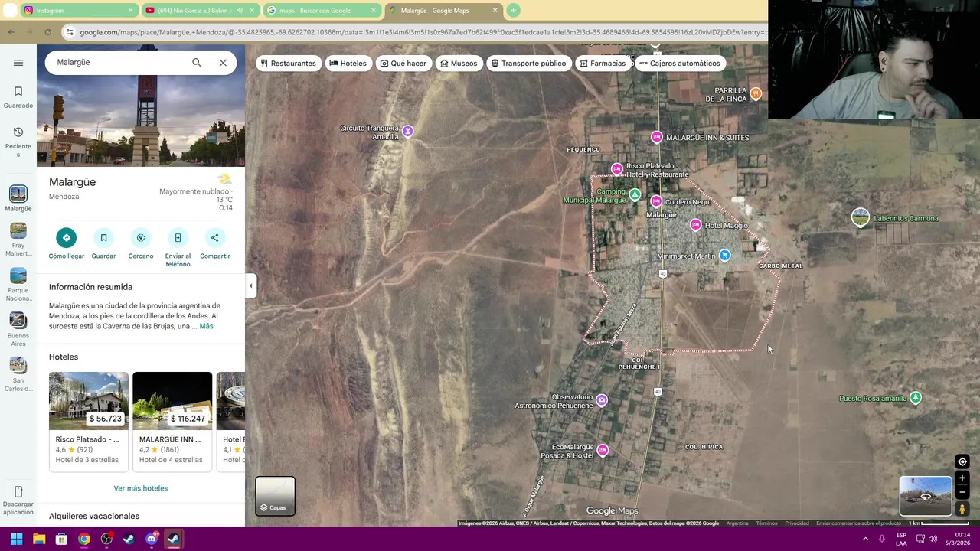Select the Buenos Aires recent place
Screen dimensions: 980x551
(x=18, y=330)
